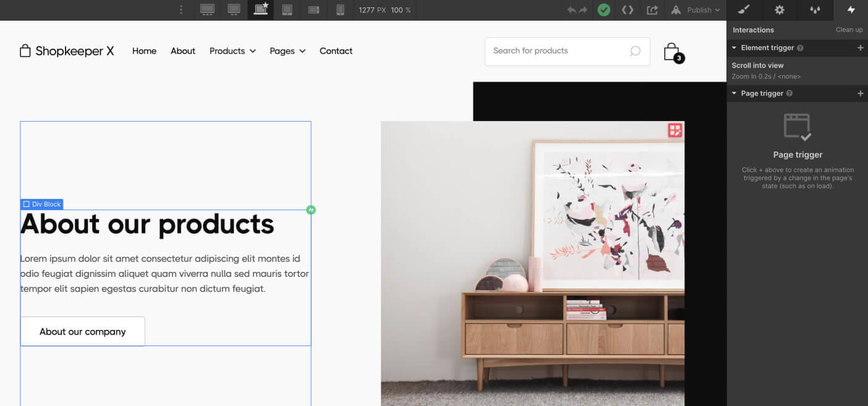Select the Home nav link on the canvas
The height and width of the screenshot is (406, 868).
point(144,51)
